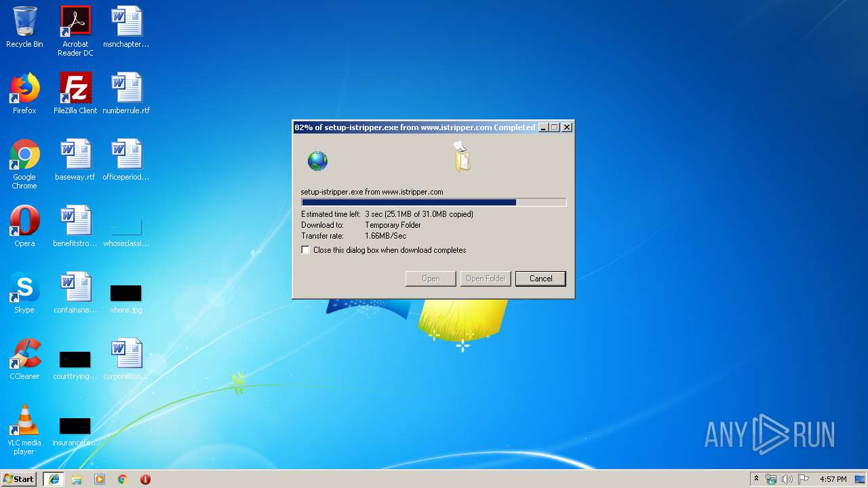Image resolution: width=868 pixels, height=488 pixels.
Task: Open the Recycle Bin desktop icon
Action: click(24, 27)
